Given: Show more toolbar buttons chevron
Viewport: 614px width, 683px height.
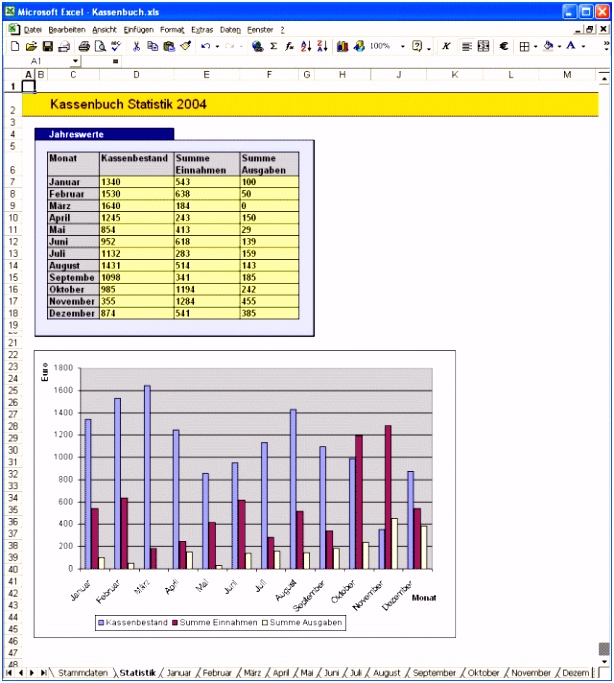Looking at the screenshot, I should pos(606,46).
